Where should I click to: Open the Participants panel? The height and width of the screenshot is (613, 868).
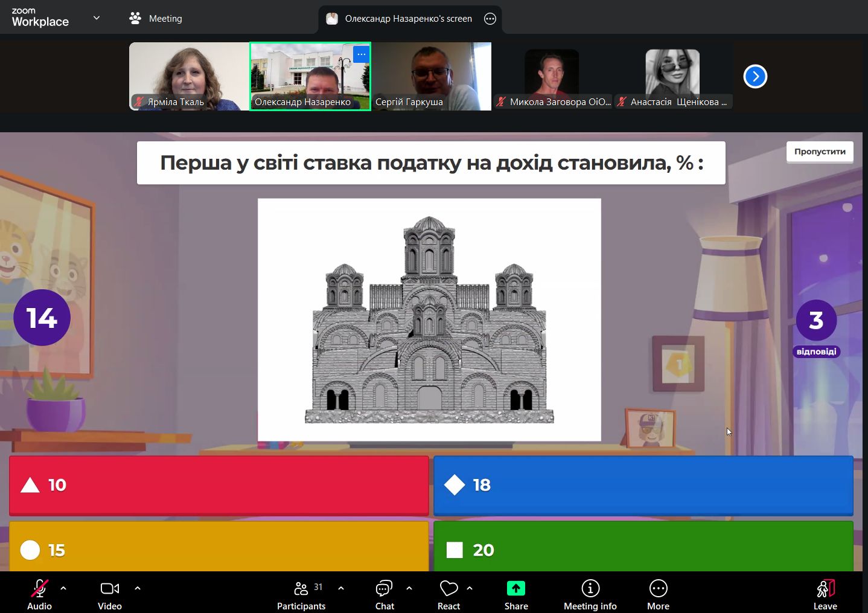(301, 588)
